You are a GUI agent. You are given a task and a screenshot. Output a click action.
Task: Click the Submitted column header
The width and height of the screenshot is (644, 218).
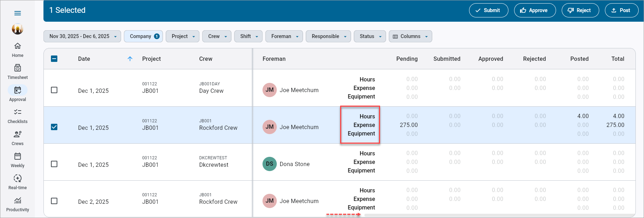(447, 59)
